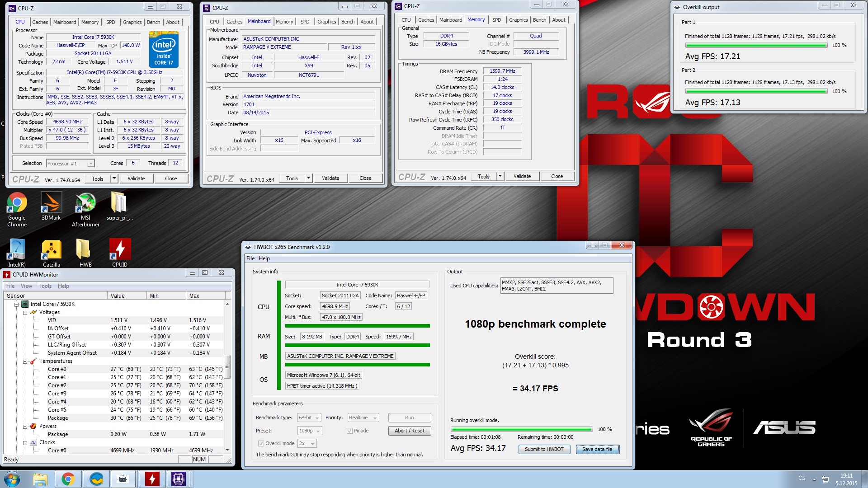This screenshot has width=868, height=488.
Task: Open Tools dropdown arrow in CPU-Z Mainboard window
Action: (x=309, y=178)
